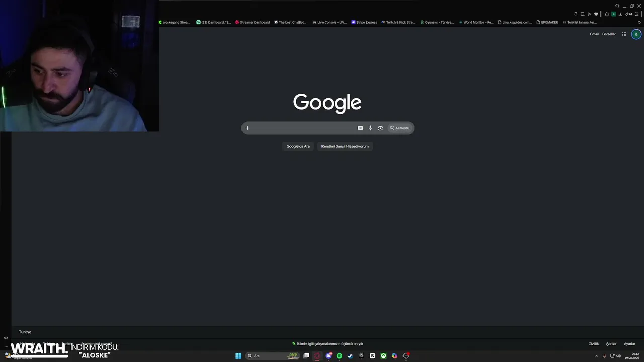Open the Twitch & Kick Stream bookmark
Screen dimensions: 644x362
(x=398, y=22)
